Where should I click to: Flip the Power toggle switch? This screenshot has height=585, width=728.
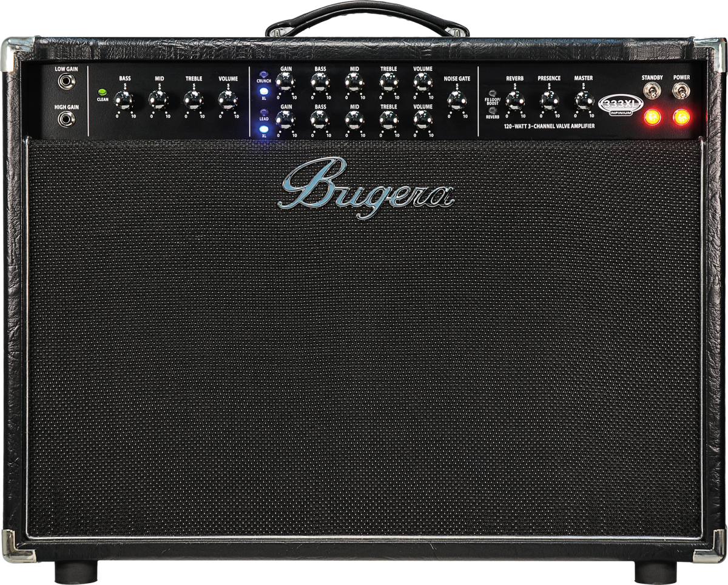pos(681,92)
